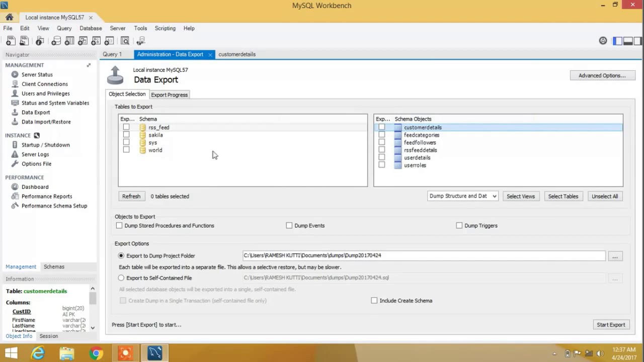This screenshot has height=362, width=644.
Task: Create a new table toolbar icon
Action: pyautogui.click(x=69, y=41)
